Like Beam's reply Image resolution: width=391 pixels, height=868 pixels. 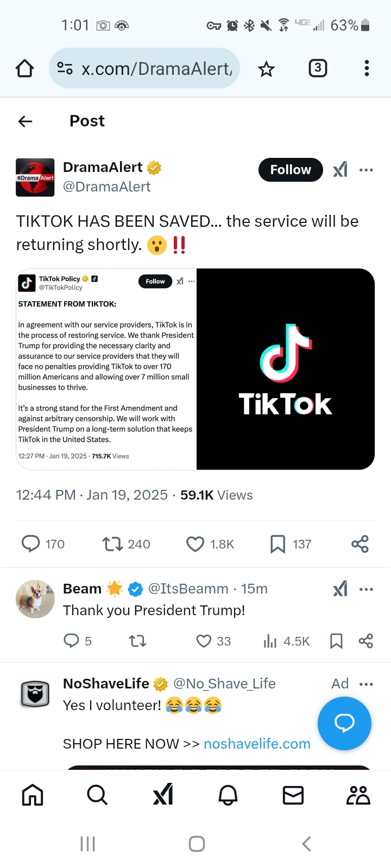point(204,641)
